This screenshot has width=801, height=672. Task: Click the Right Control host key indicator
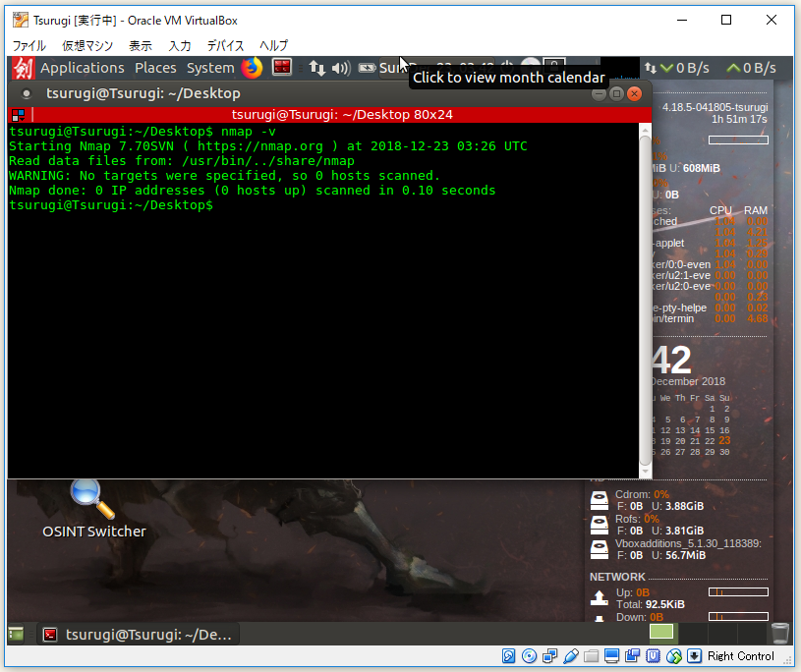click(741, 655)
